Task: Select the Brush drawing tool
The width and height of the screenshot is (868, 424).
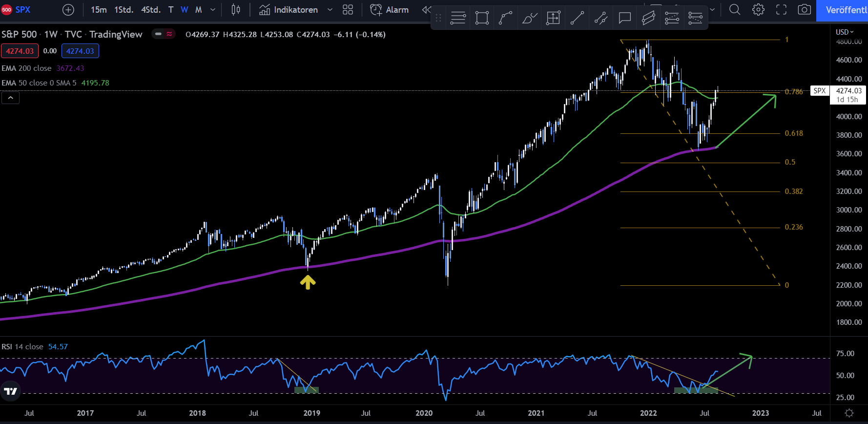Action: point(529,18)
